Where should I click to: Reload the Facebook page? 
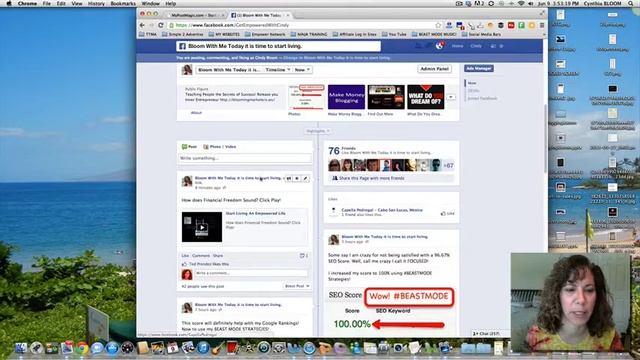161,25
